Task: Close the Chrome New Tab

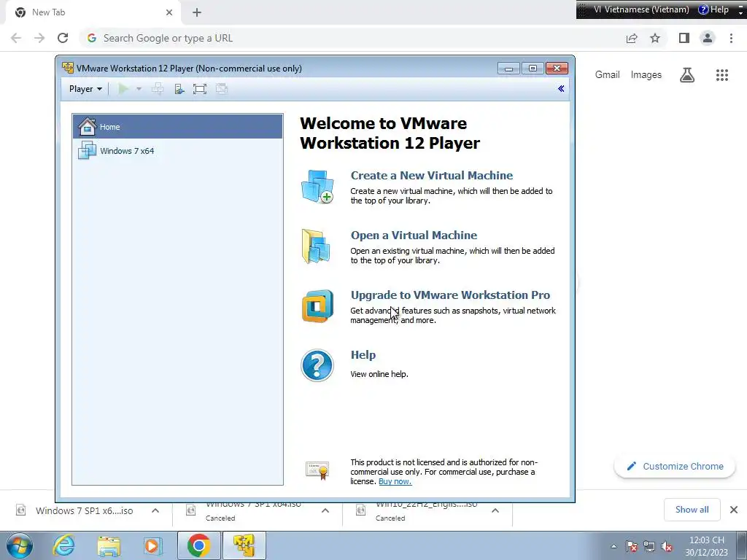Action: 169,12
